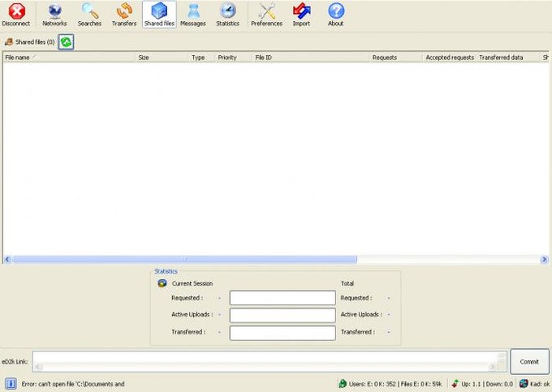Select the Shared files toolbar button
552x392 pixels.
coord(159,15)
